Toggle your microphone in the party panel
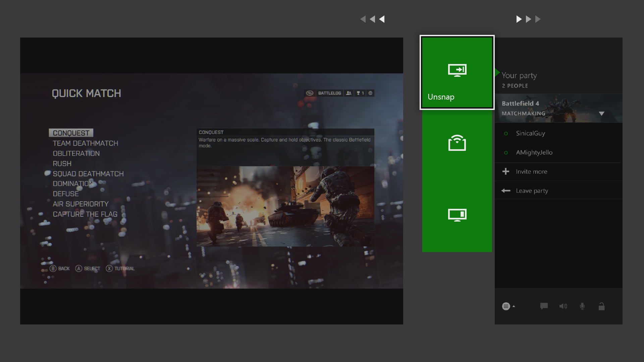Screen dimensions: 644x362 [582, 306]
